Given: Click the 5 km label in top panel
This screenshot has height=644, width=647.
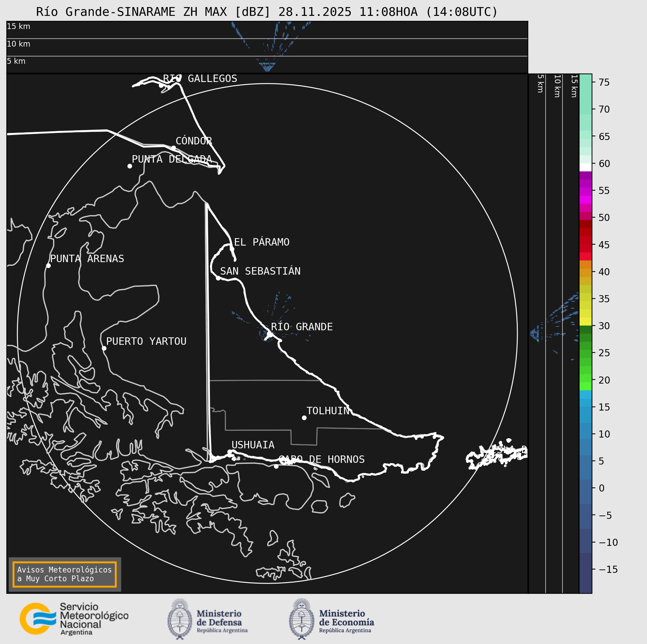Looking at the screenshot, I should [x=16, y=61].
